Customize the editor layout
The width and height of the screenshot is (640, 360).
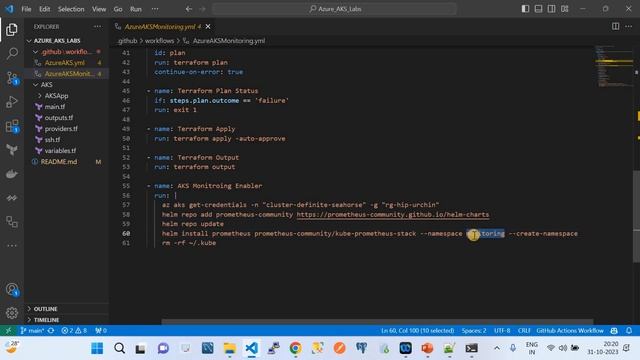click(x=564, y=9)
